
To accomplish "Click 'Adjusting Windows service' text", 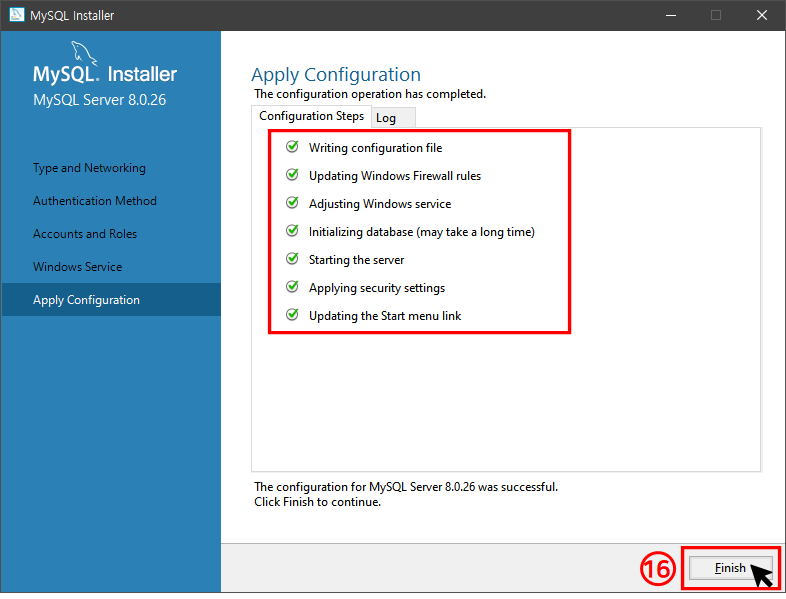I will click(380, 204).
